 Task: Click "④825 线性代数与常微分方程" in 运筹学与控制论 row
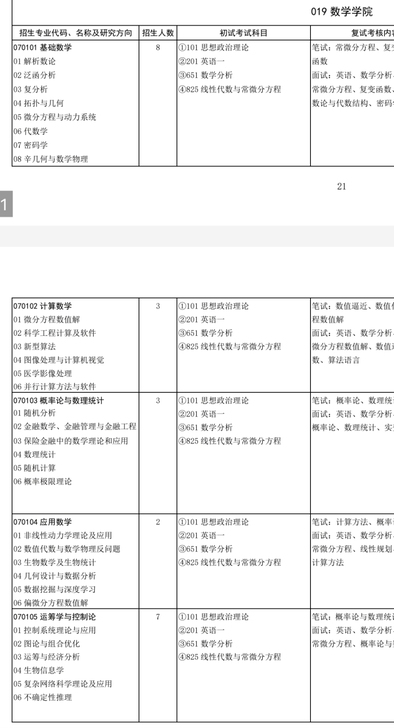click(x=230, y=656)
